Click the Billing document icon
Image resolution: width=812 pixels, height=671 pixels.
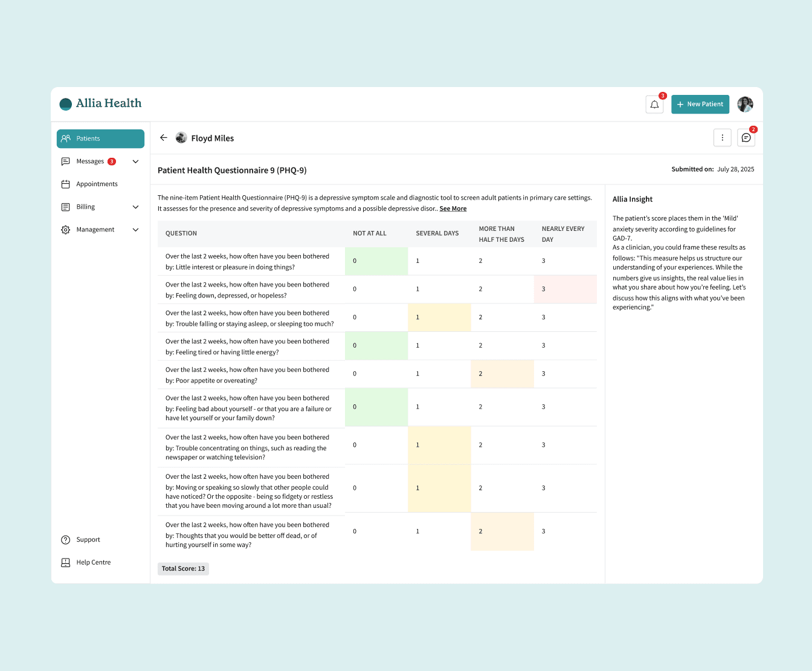66,207
